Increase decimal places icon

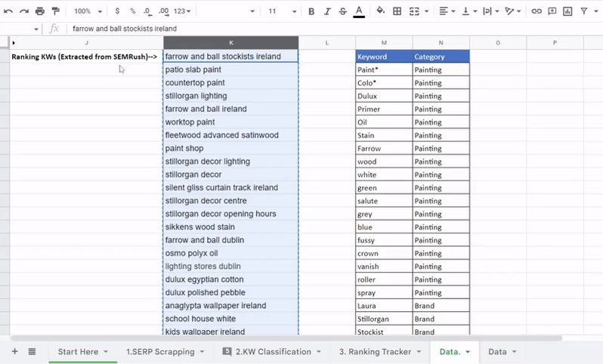tap(163, 11)
